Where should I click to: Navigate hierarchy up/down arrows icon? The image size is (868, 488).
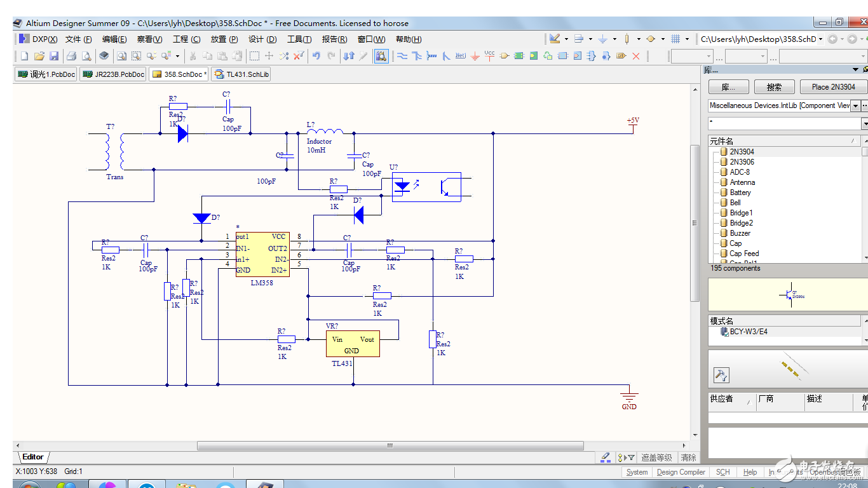click(x=348, y=56)
